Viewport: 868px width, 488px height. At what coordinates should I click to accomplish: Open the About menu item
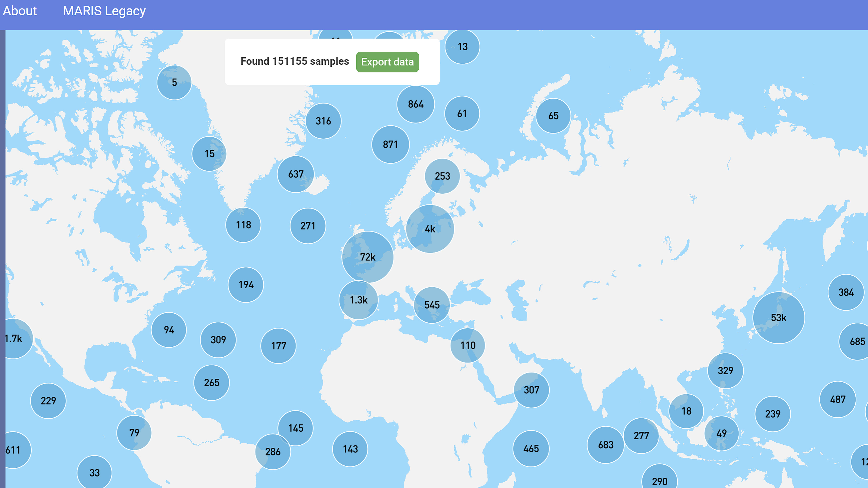[20, 11]
